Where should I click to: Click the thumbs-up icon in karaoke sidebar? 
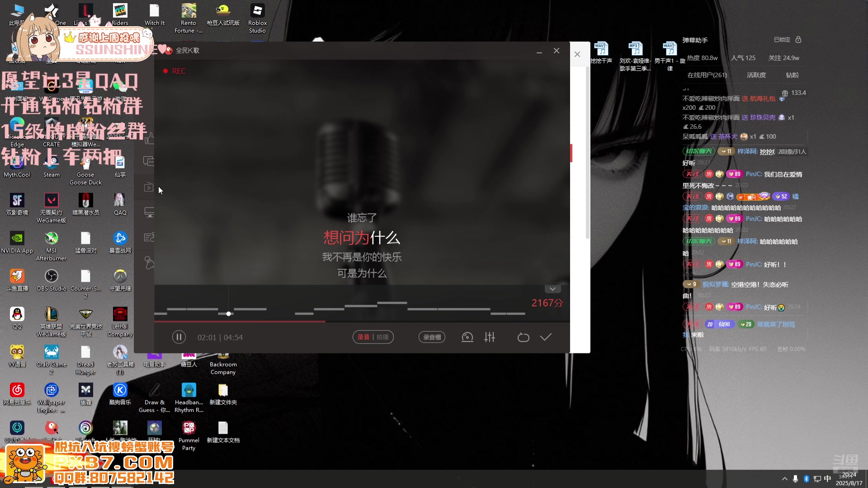(x=150, y=138)
